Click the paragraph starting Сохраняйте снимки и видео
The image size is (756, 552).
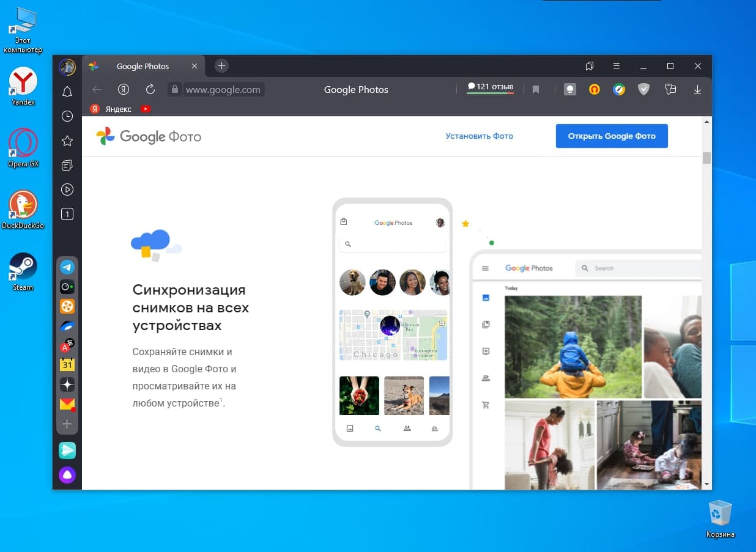click(184, 378)
